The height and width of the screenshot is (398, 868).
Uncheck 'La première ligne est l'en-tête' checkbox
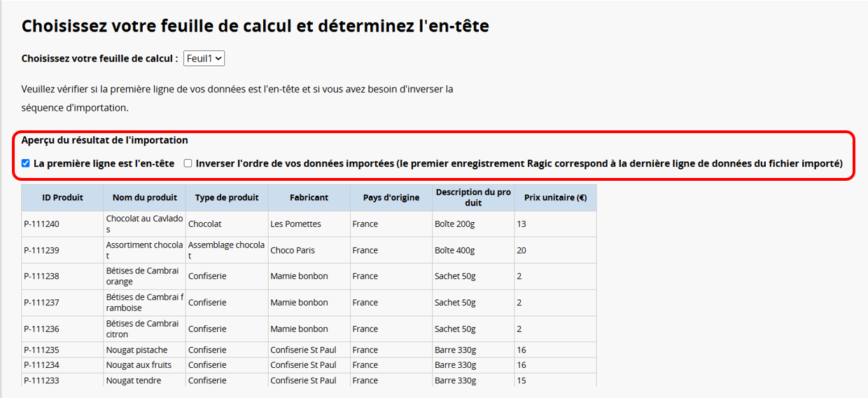pos(26,163)
